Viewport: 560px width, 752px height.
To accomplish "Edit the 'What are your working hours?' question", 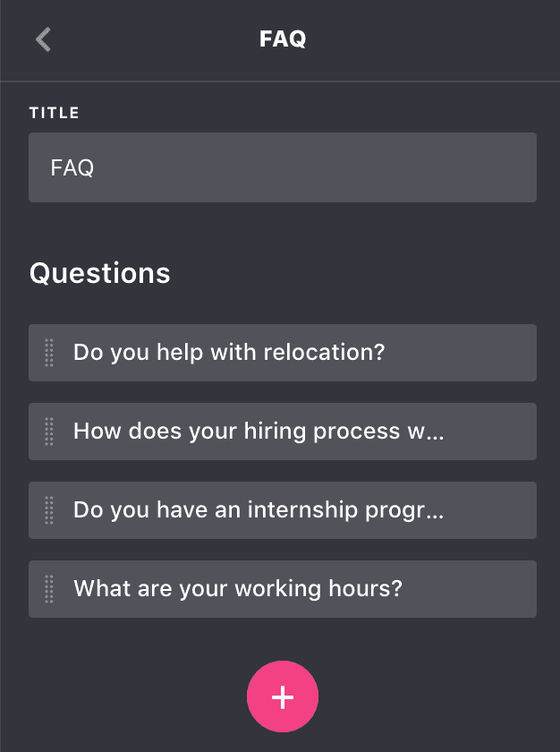I will point(283,588).
